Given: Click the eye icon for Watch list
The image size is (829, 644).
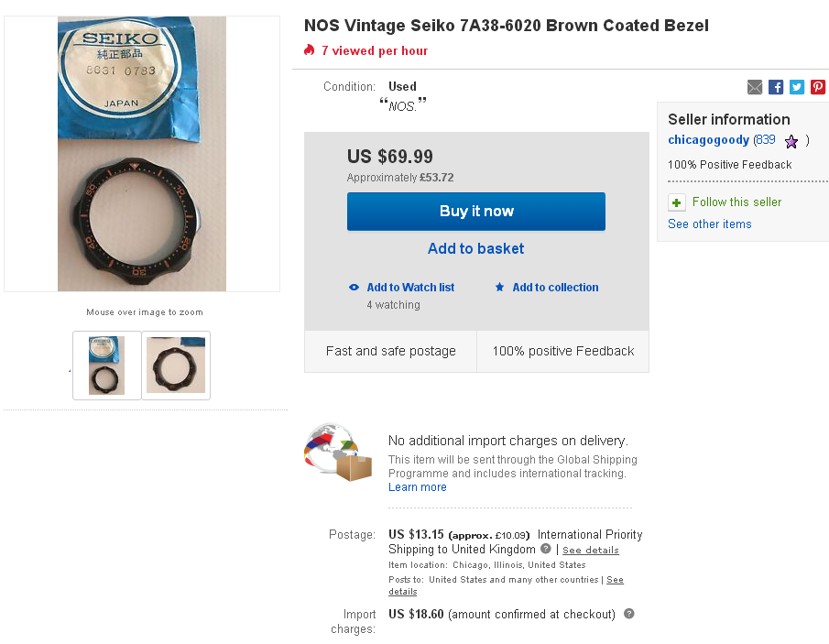Looking at the screenshot, I should pos(355,287).
